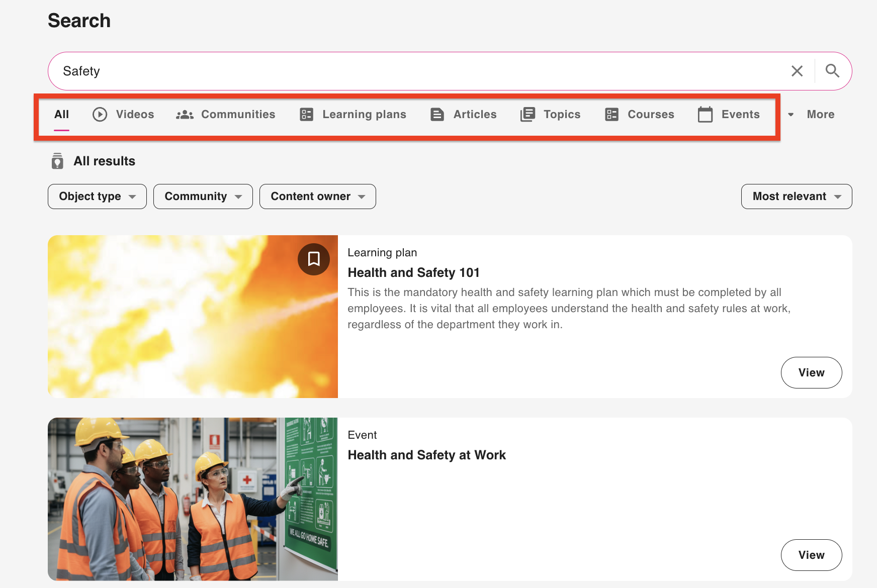
Task: Click the Learning plans list icon
Action: 306,115
